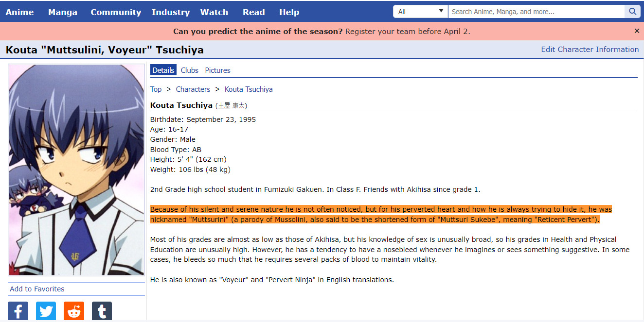Switch to the Clubs tab
This screenshot has width=644, height=322.
click(x=189, y=70)
